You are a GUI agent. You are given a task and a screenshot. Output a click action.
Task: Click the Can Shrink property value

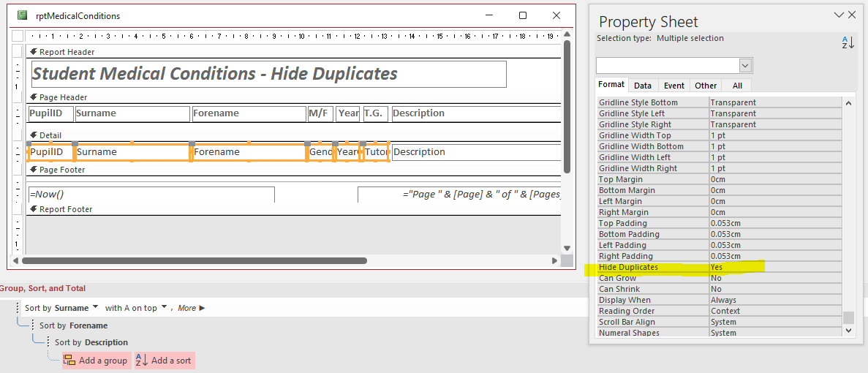click(776, 290)
